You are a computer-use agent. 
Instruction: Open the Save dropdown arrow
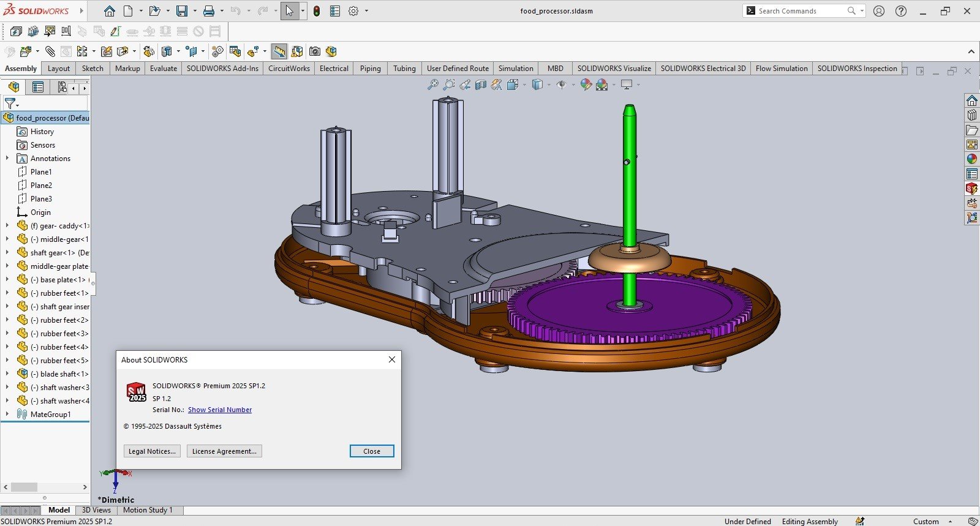click(195, 11)
